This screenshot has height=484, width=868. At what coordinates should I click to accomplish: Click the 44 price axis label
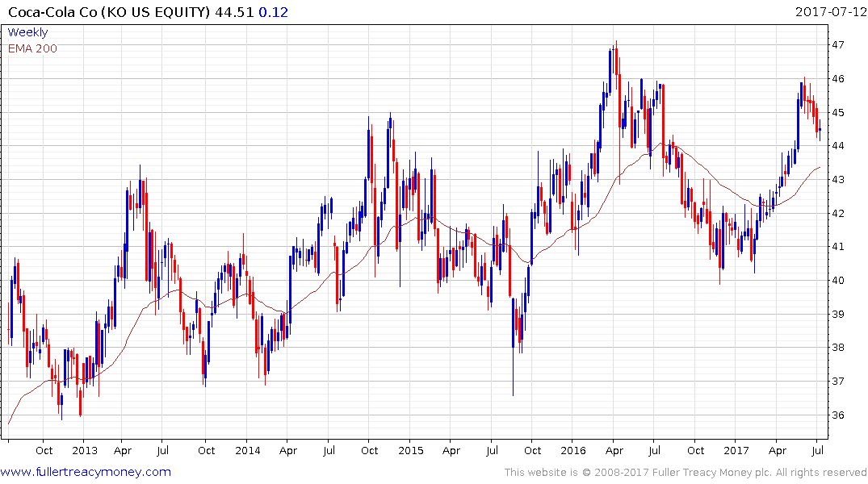coord(837,145)
